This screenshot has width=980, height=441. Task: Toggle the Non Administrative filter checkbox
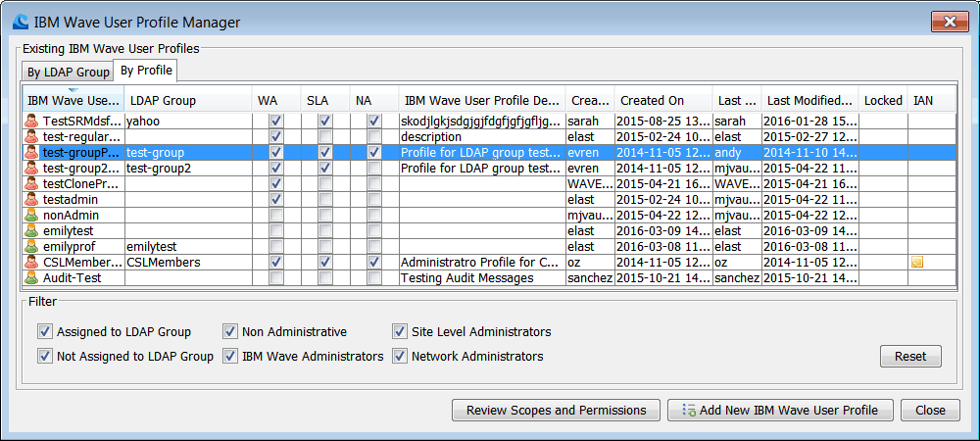tap(230, 332)
